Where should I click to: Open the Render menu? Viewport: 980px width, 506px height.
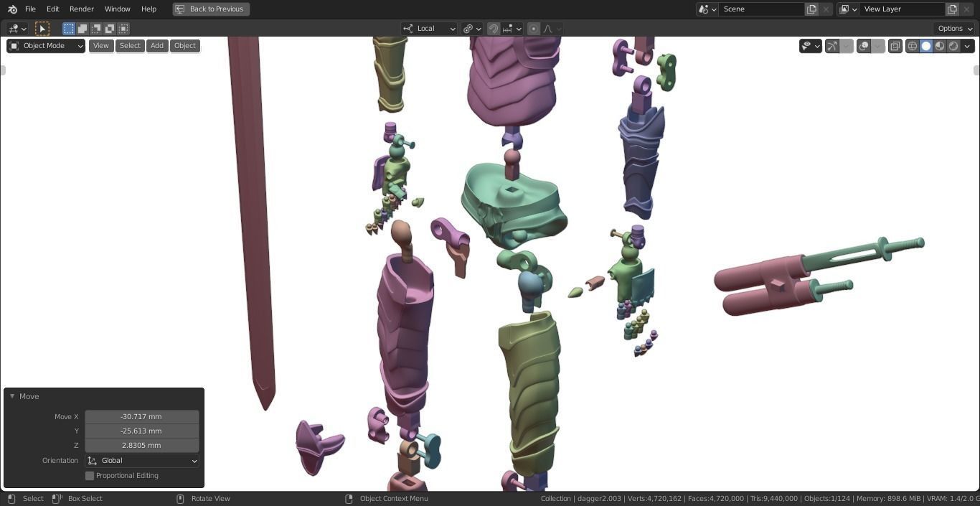point(82,9)
